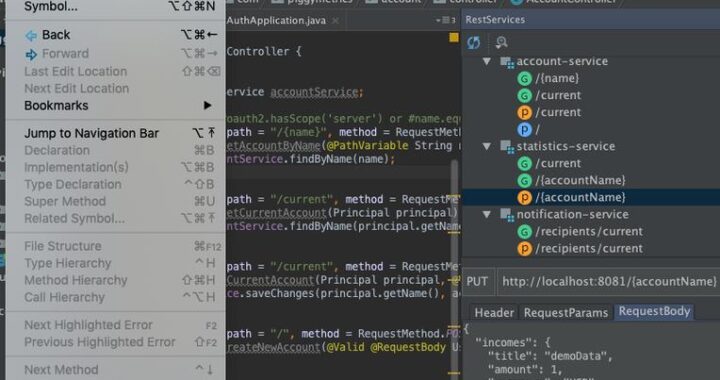The image size is (720, 380).
Task: Collapse the account-service node
Action: tap(487, 61)
